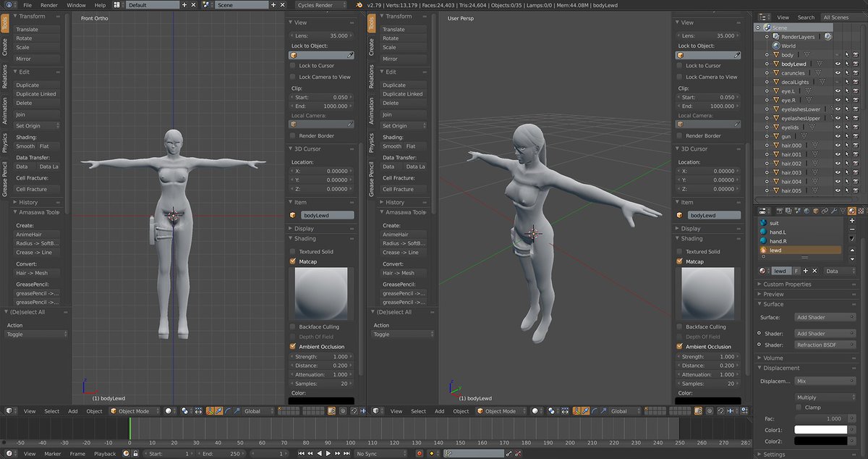
Task: Open the Render menu
Action: [x=49, y=5]
